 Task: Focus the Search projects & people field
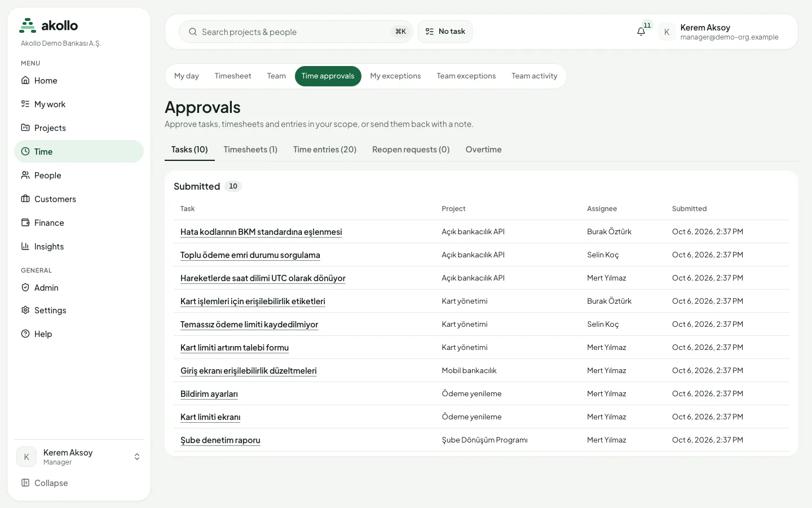point(295,32)
